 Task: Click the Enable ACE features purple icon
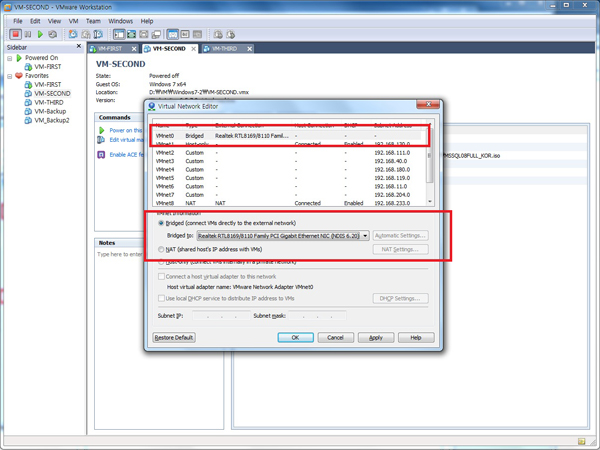[101, 155]
